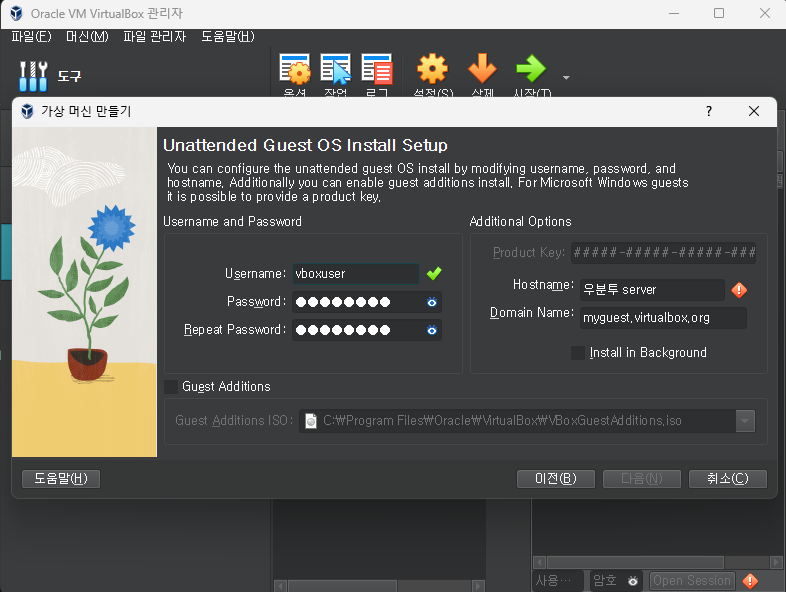The image size is (786, 592).
Task: Open the Logs toolbar icon
Action: (377, 69)
